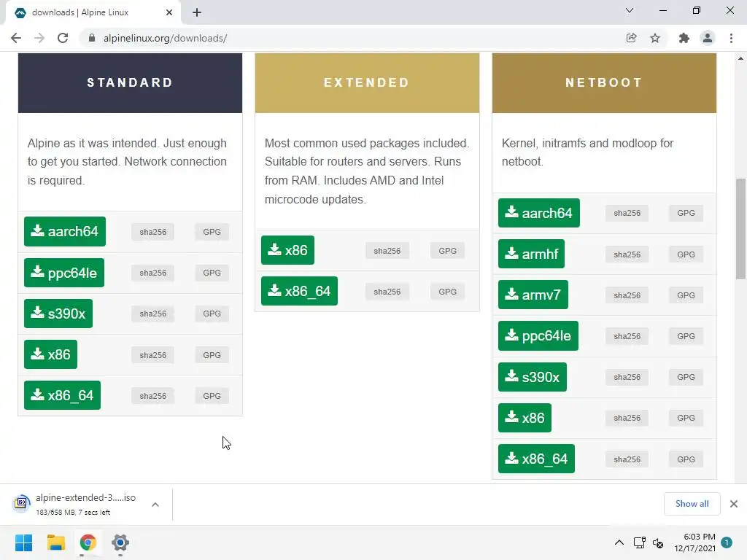Go back to the previous page

coord(16,38)
